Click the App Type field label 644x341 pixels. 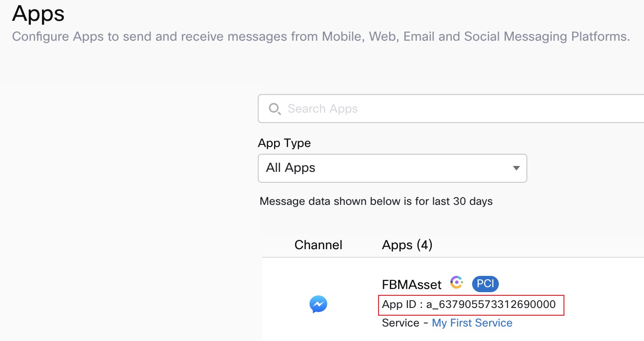(x=284, y=143)
